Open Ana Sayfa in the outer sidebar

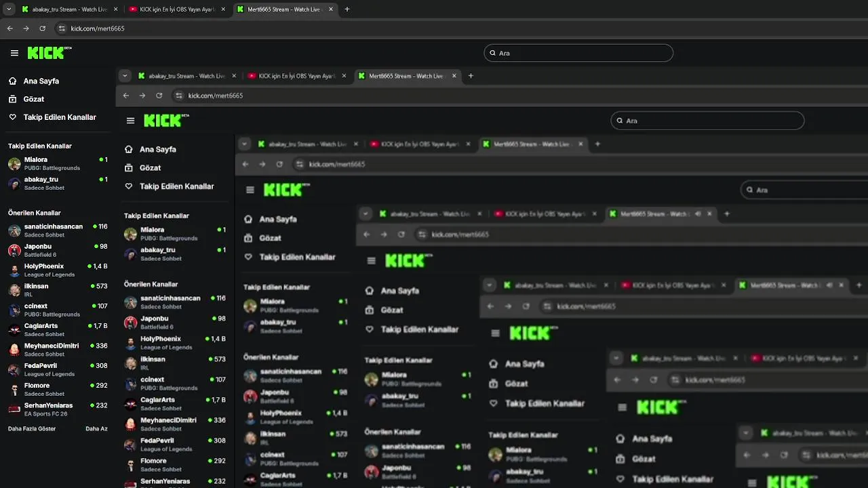41,81
